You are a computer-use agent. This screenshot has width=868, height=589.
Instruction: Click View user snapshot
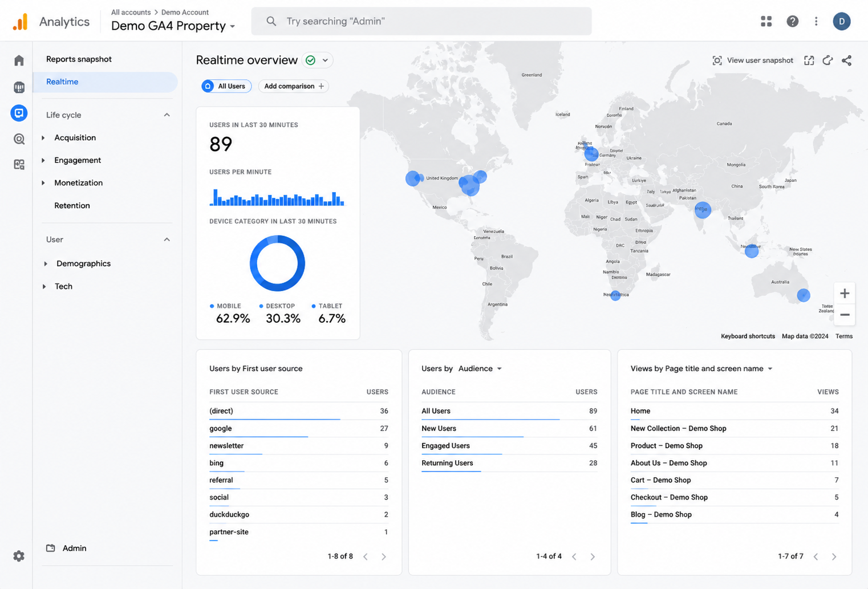(753, 60)
